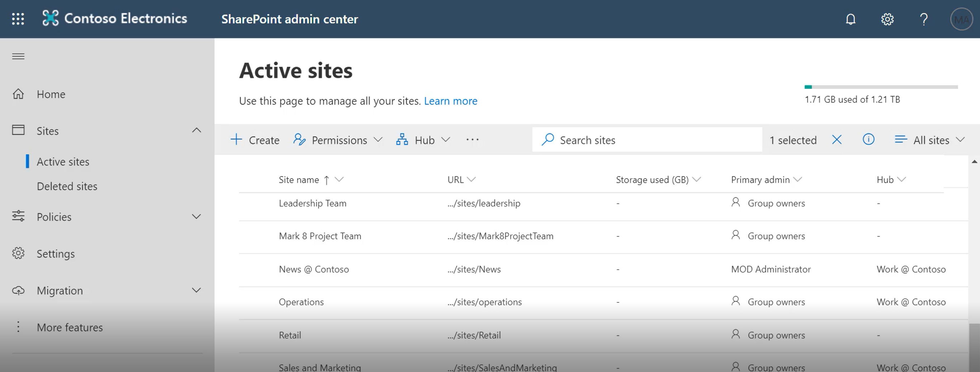Image resolution: width=980 pixels, height=372 pixels.
Task: Click the search magnifier icon
Action: (x=548, y=139)
